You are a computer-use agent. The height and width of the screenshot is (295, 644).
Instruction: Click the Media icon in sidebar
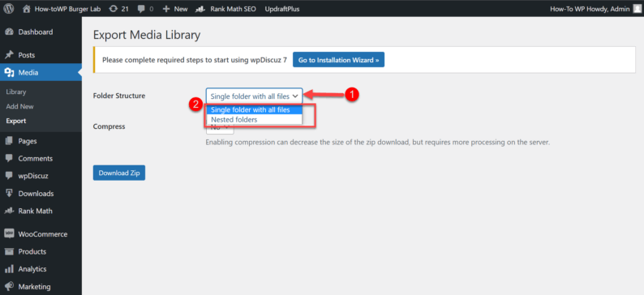[x=9, y=73]
